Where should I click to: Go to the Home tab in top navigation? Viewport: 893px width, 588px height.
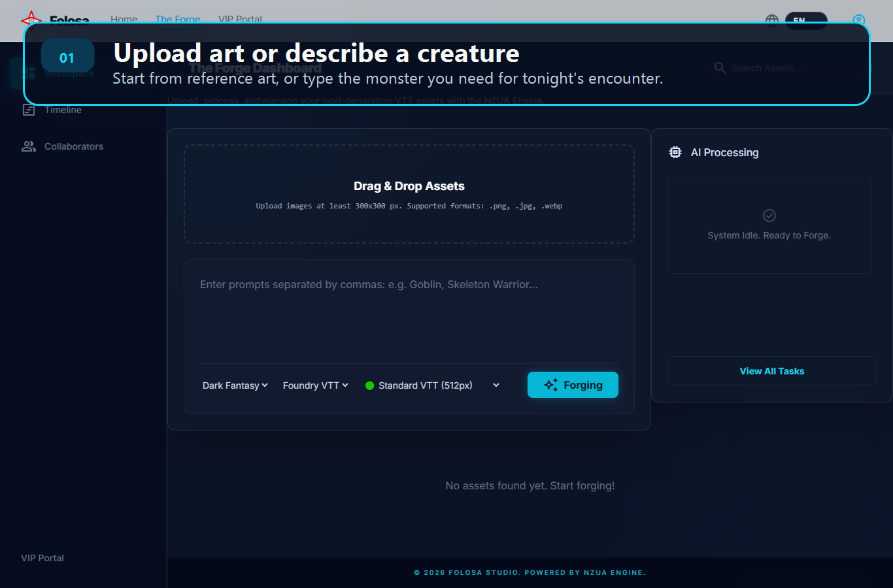pos(124,19)
